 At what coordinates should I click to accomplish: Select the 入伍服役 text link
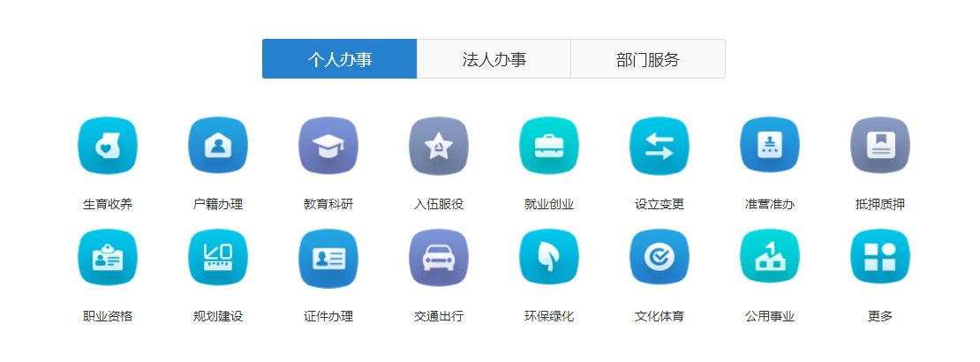439,205
